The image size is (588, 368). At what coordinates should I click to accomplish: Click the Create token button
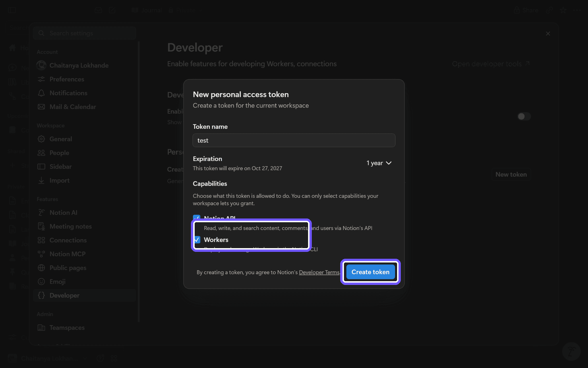(370, 272)
